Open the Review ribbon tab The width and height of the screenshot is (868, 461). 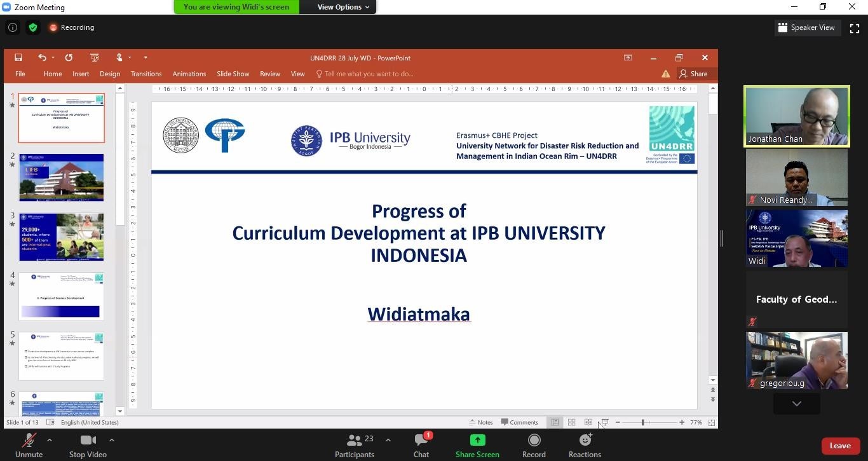click(x=270, y=74)
